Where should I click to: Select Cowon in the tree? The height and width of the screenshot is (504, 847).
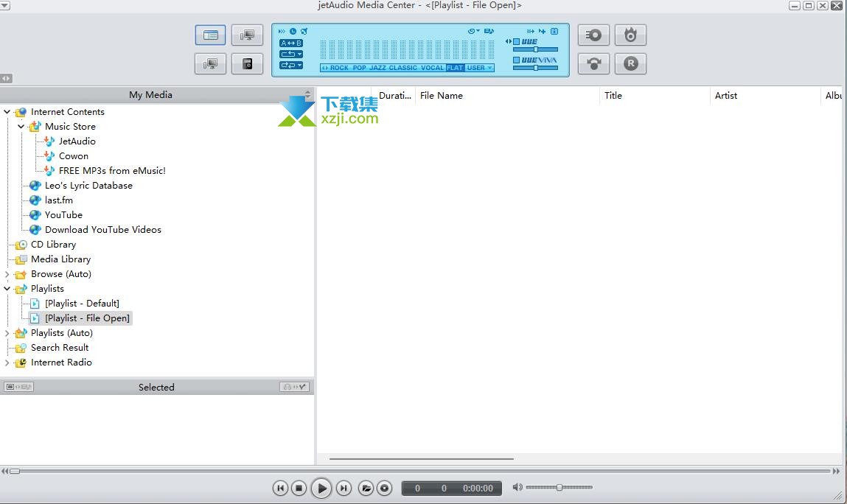74,156
